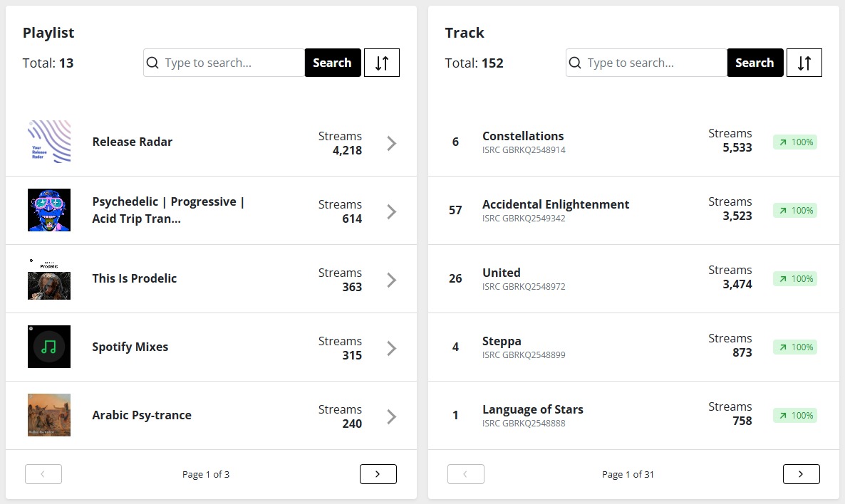This screenshot has width=845, height=504.
Task: Click the magnifier icon in the Playlist search box
Action: point(152,63)
